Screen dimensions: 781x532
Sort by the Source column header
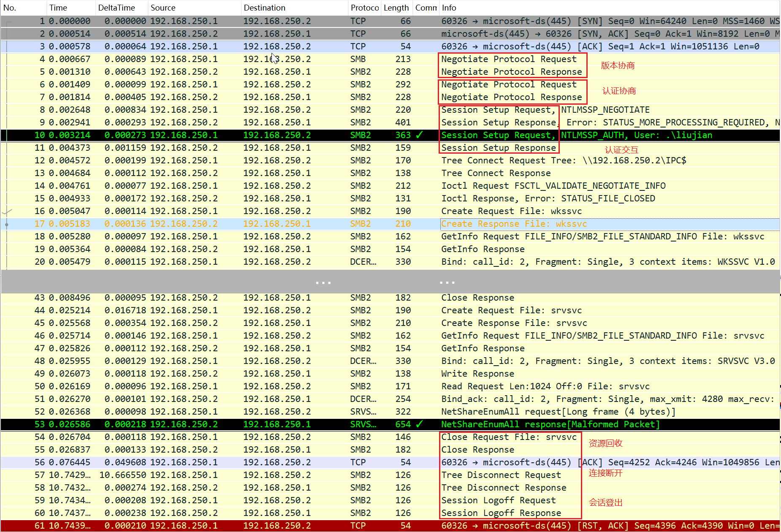(163, 8)
